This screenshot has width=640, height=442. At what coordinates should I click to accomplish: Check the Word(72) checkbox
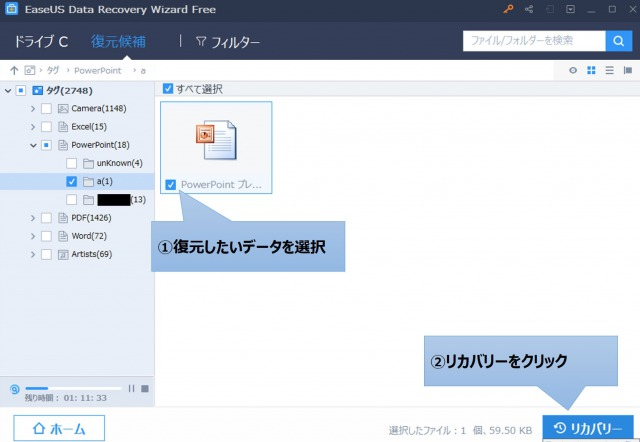47,236
